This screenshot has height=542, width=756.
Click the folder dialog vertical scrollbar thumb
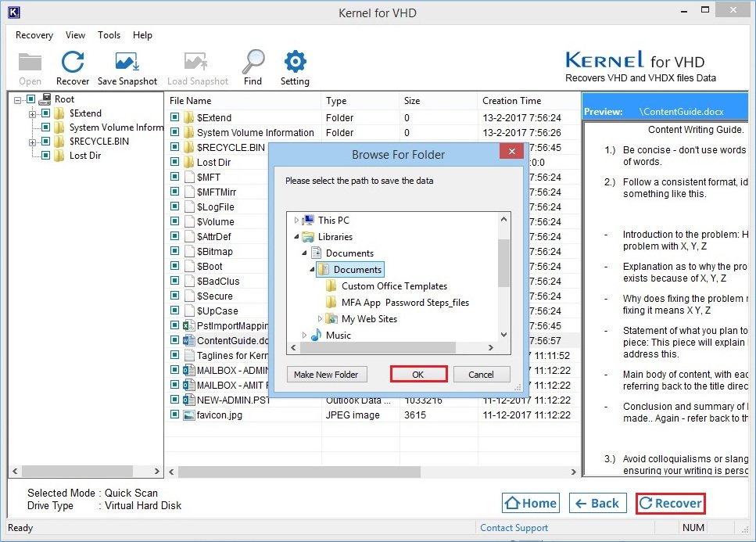coord(503,263)
